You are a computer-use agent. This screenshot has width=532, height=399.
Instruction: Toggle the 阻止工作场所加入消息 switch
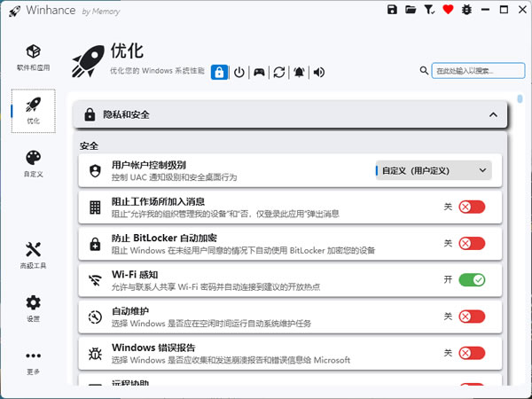[x=472, y=207]
